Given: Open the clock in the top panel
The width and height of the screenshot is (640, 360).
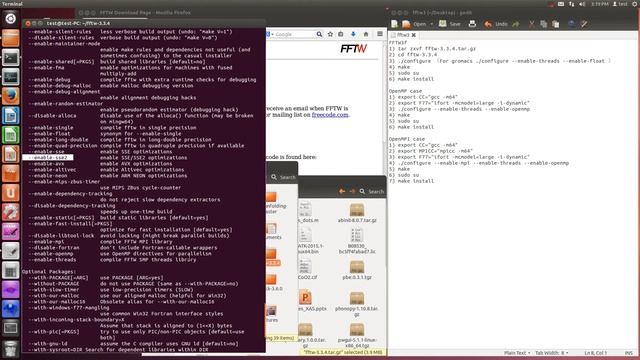Looking at the screenshot, I should 600,4.
